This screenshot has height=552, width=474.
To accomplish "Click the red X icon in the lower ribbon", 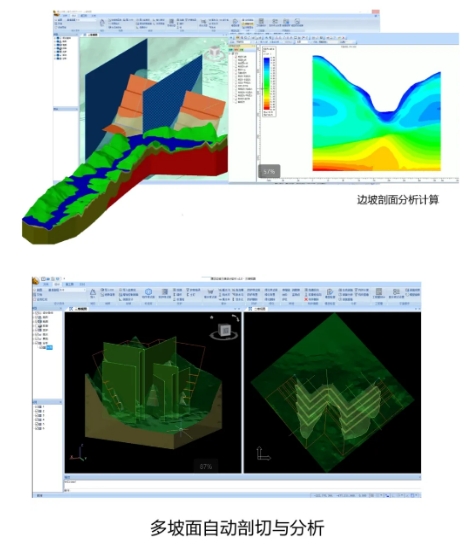I will click(306, 299).
